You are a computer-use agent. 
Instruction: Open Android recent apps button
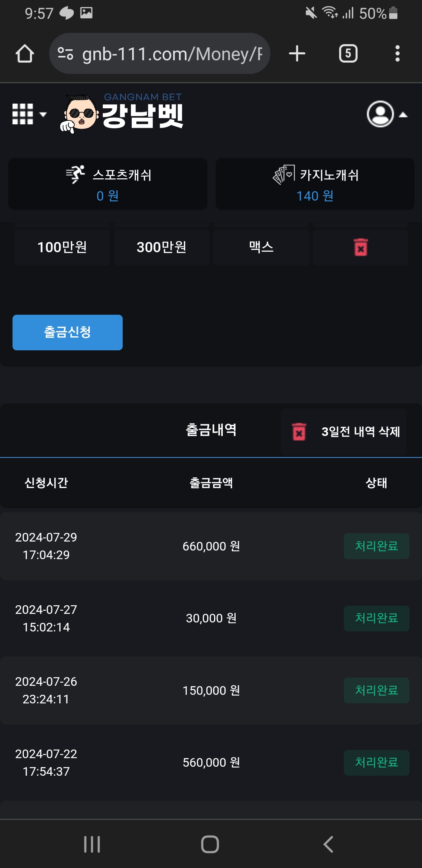coord(92,844)
